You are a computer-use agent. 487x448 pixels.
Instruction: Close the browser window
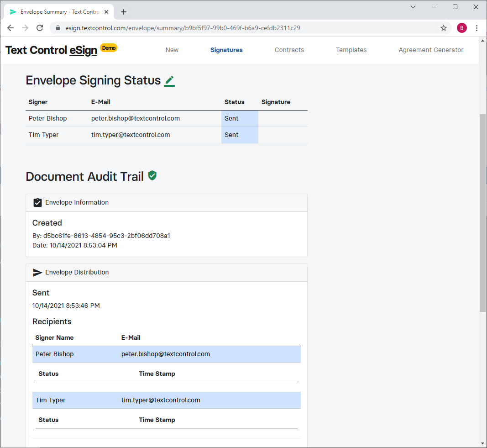pyautogui.click(x=476, y=7)
